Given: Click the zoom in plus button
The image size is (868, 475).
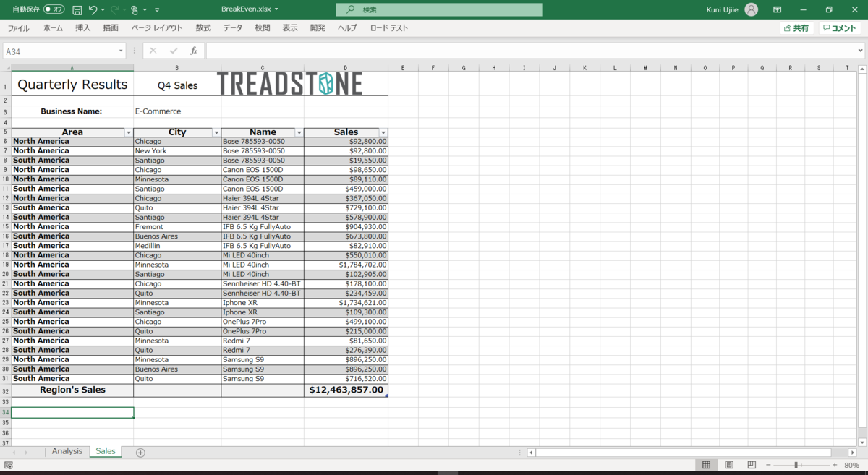Looking at the screenshot, I should [x=835, y=465].
